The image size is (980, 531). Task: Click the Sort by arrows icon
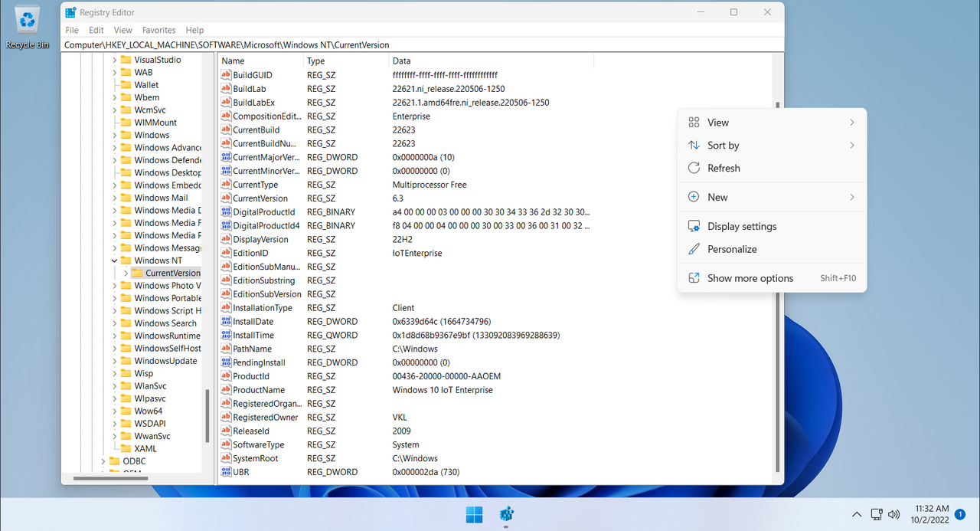point(694,145)
